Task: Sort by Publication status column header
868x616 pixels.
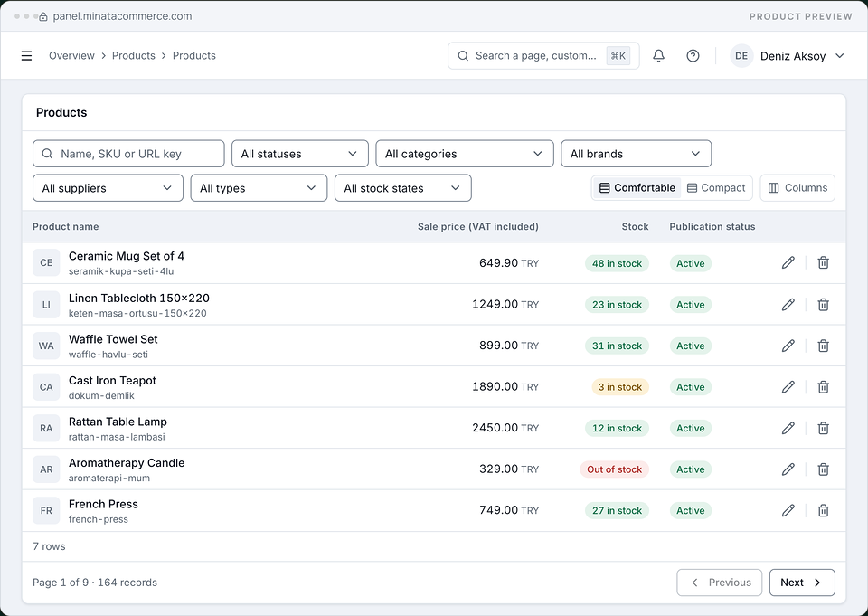Action: point(712,226)
